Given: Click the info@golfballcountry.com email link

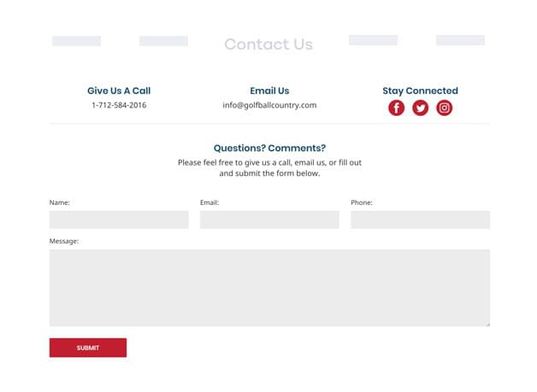Looking at the screenshot, I should click(x=269, y=105).
